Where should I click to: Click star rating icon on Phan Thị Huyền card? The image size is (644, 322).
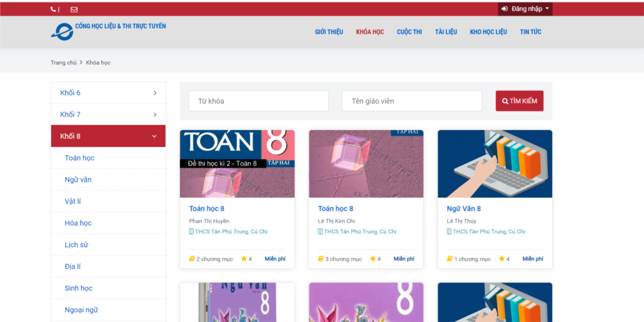tap(244, 259)
